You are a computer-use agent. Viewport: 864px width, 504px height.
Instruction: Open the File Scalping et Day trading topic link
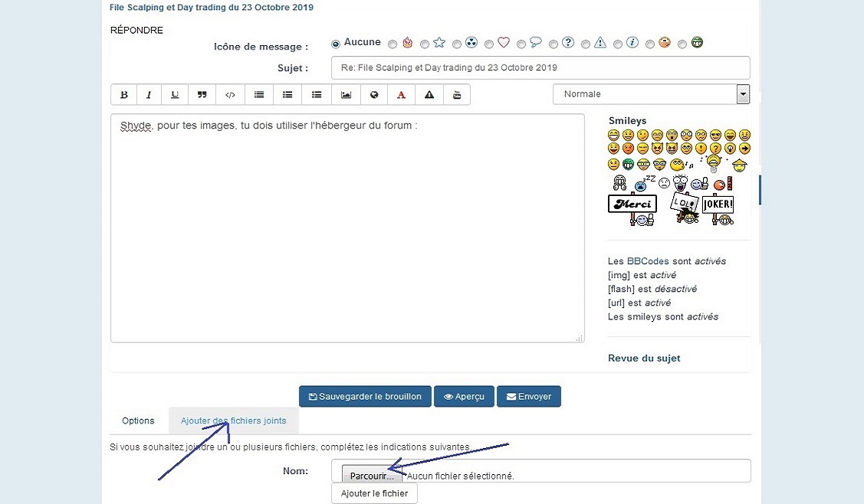212,7
